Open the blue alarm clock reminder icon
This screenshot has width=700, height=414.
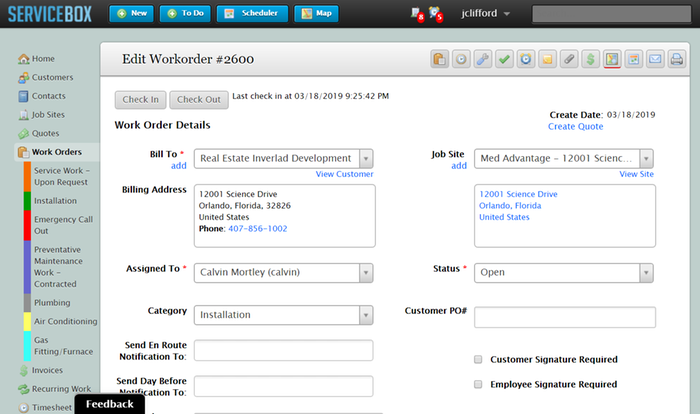pyautogui.click(x=526, y=59)
